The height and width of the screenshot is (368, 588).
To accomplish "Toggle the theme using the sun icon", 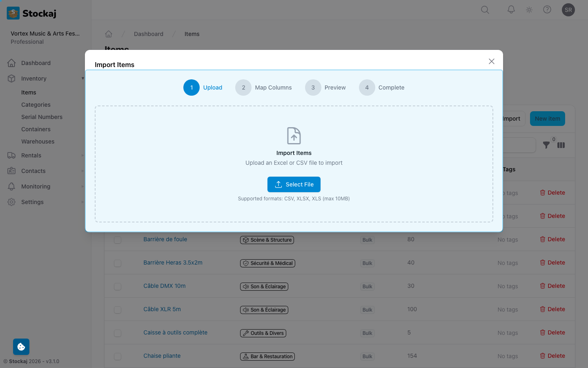I will (x=529, y=9).
